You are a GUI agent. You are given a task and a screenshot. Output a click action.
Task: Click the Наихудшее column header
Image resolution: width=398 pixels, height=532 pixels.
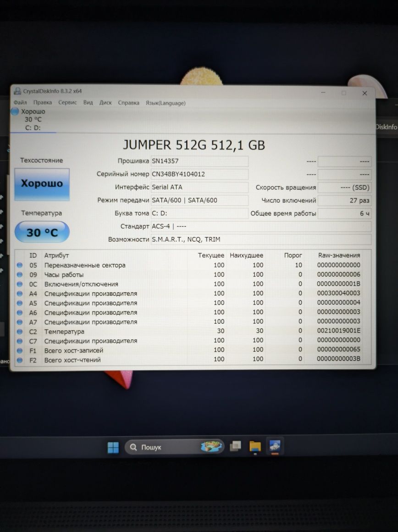246,255
